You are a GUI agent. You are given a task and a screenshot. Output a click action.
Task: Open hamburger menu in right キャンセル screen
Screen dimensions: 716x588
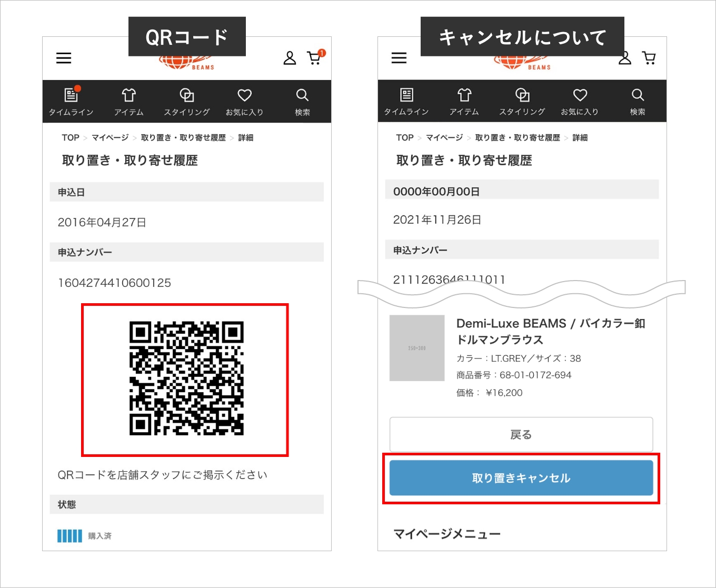pos(399,58)
